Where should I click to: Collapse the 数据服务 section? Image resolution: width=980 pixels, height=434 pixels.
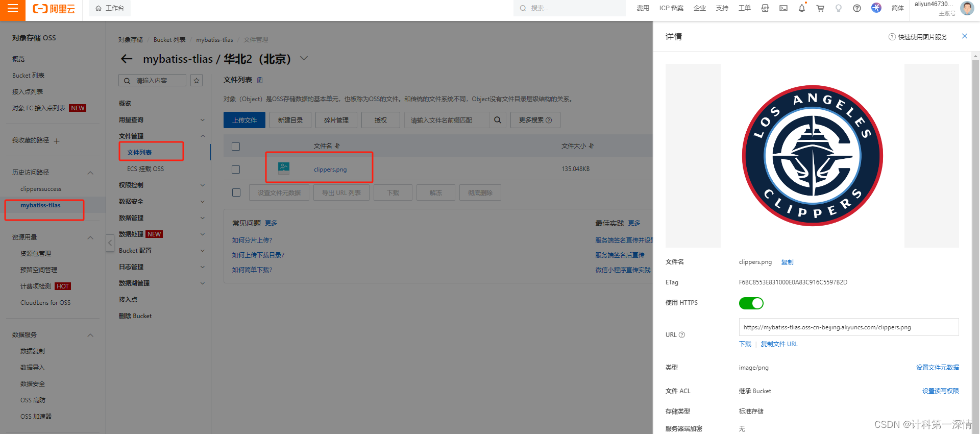pos(90,335)
